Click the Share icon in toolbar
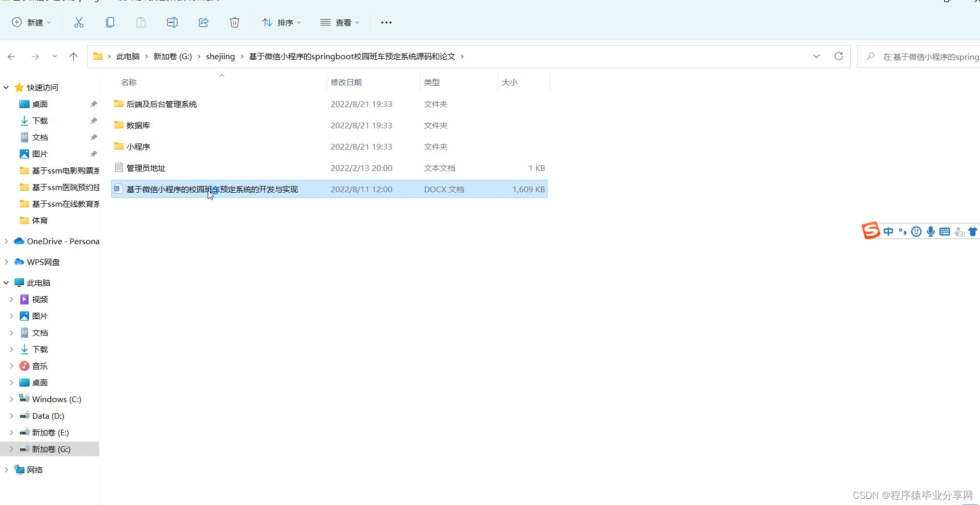 point(203,22)
